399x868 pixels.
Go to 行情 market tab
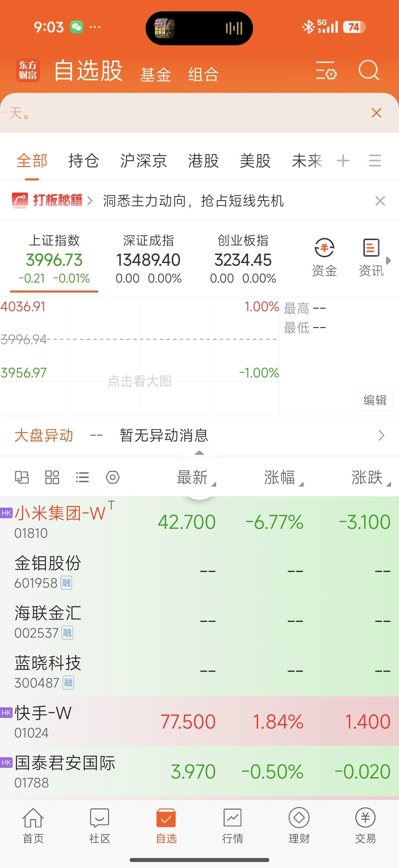tap(233, 826)
